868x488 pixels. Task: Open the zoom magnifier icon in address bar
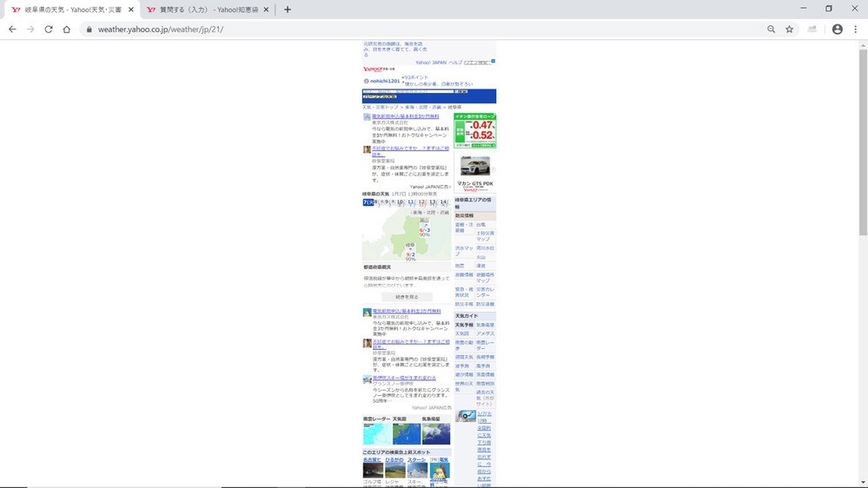pos(771,30)
